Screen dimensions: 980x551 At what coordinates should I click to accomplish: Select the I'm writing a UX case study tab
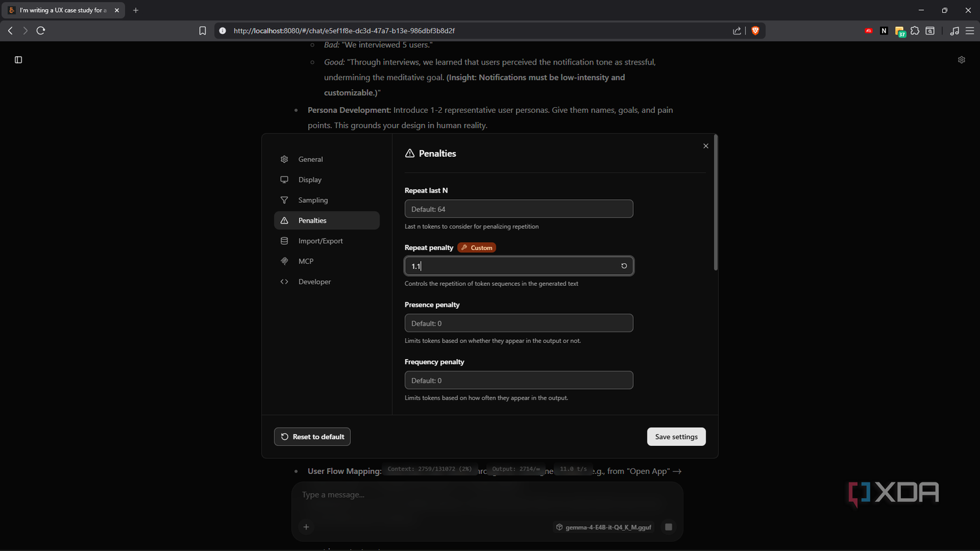(x=63, y=10)
